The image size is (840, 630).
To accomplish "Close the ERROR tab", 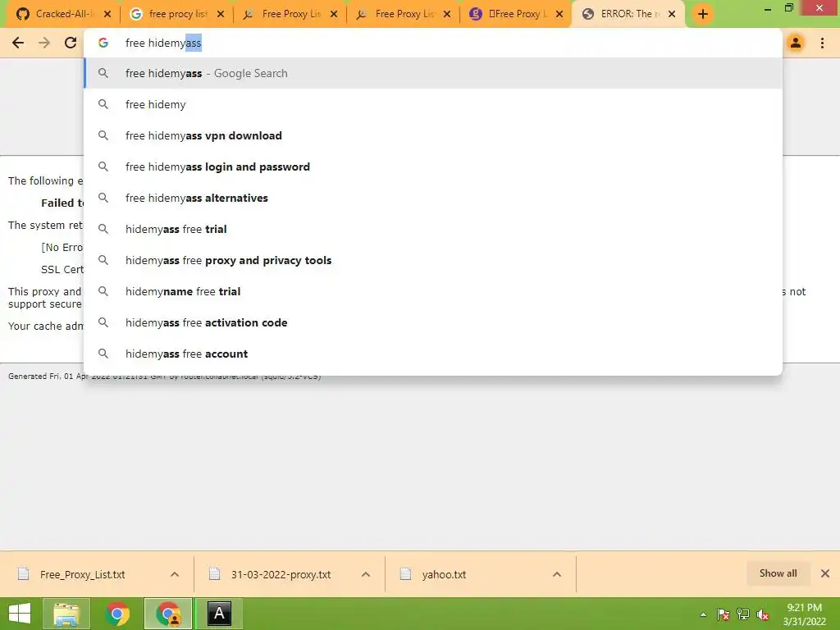I will point(672,14).
